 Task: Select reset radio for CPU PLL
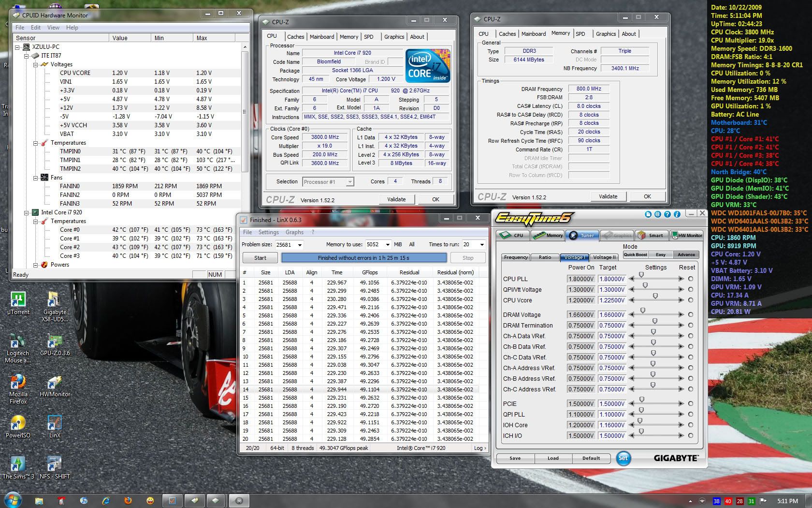coord(691,279)
